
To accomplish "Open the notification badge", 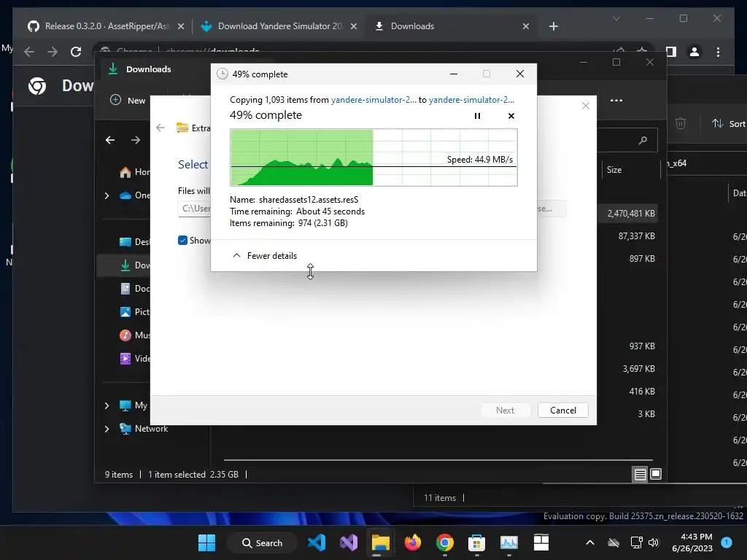I will (727, 542).
